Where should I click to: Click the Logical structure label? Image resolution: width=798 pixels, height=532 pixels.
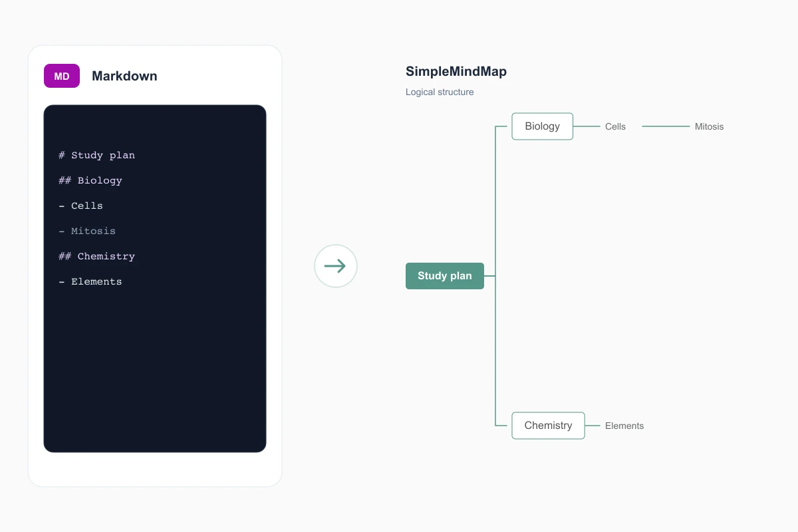440,92
